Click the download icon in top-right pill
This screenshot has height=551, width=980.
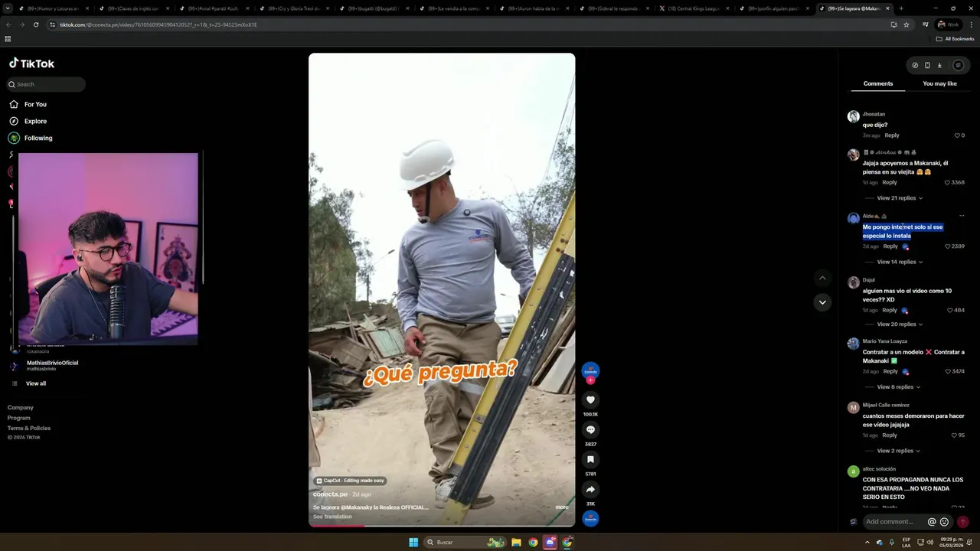[939, 65]
